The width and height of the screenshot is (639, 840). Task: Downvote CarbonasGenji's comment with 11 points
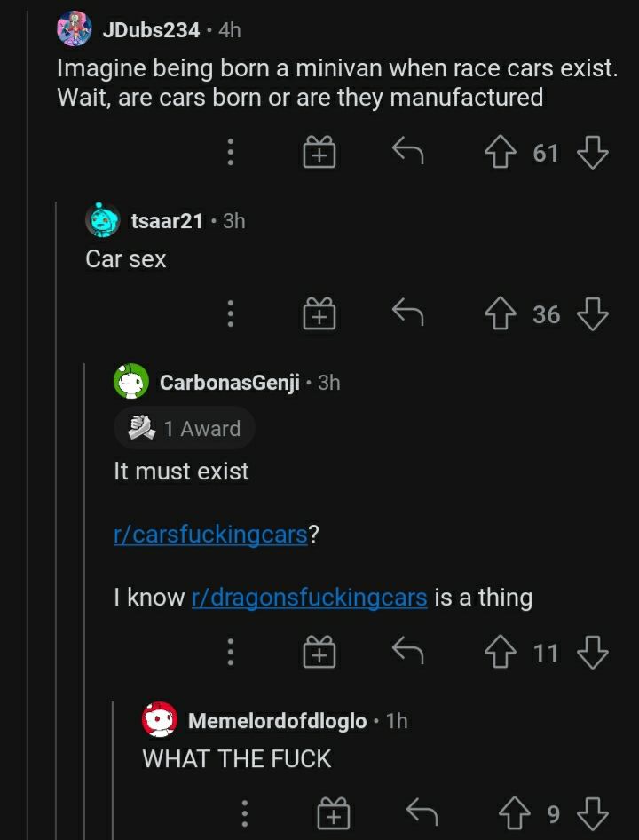(x=592, y=654)
